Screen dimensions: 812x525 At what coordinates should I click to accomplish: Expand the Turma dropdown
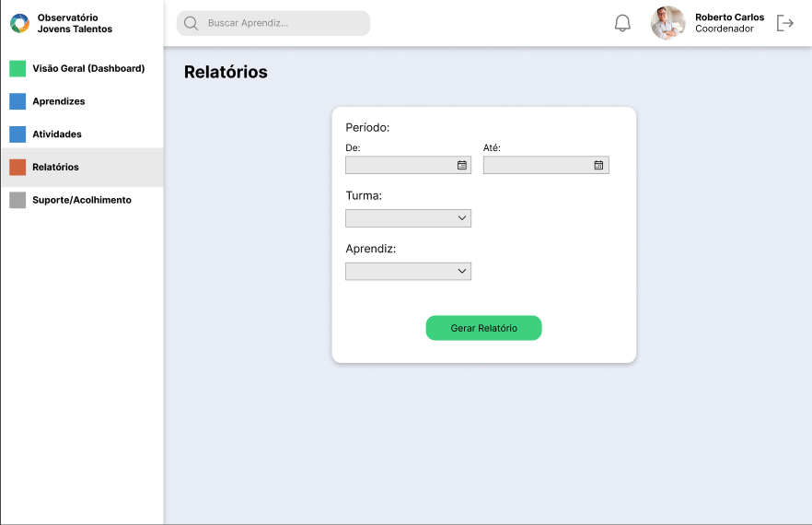click(408, 218)
